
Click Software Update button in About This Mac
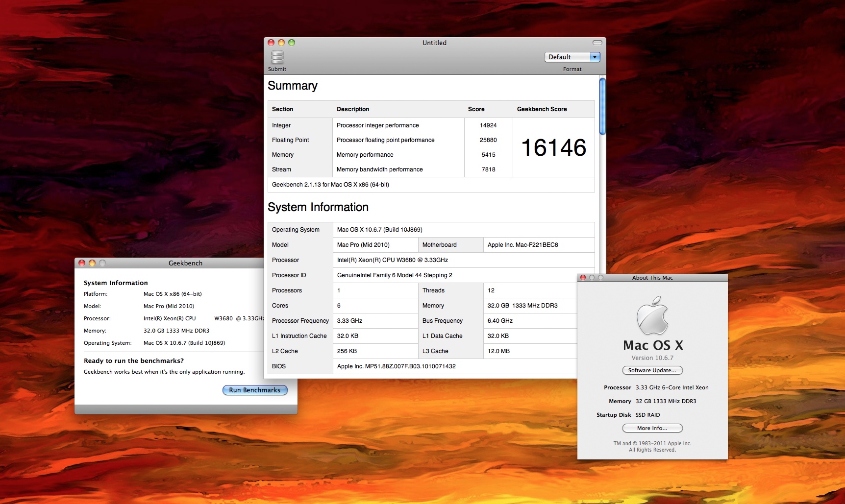click(x=652, y=370)
